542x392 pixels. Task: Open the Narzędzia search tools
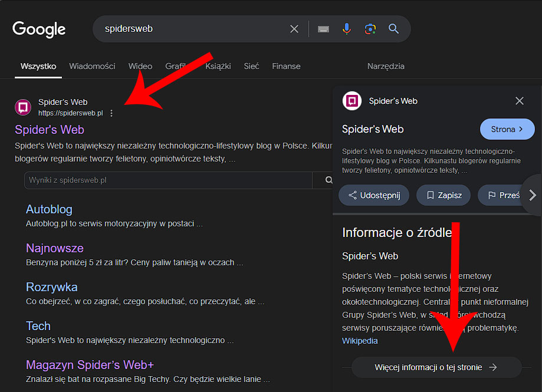pyautogui.click(x=386, y=66)
